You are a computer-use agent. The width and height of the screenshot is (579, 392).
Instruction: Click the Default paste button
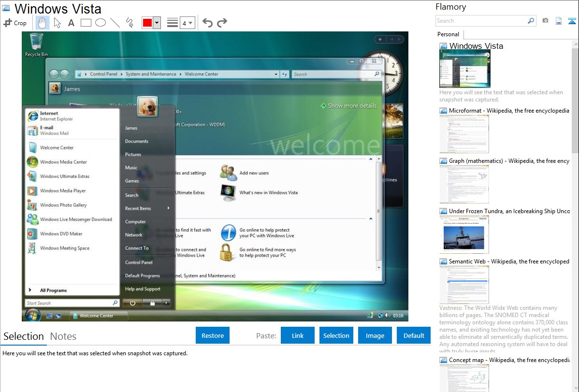(414, 335)
